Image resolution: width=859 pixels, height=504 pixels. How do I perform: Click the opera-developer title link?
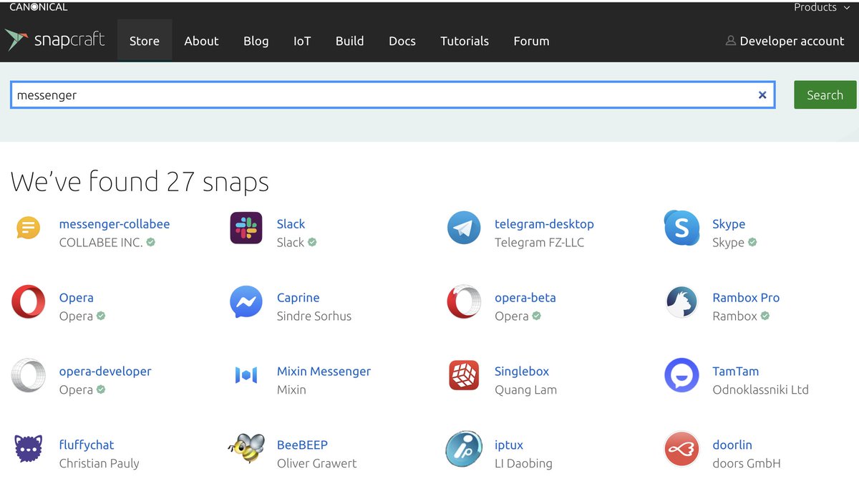point(105,372)
